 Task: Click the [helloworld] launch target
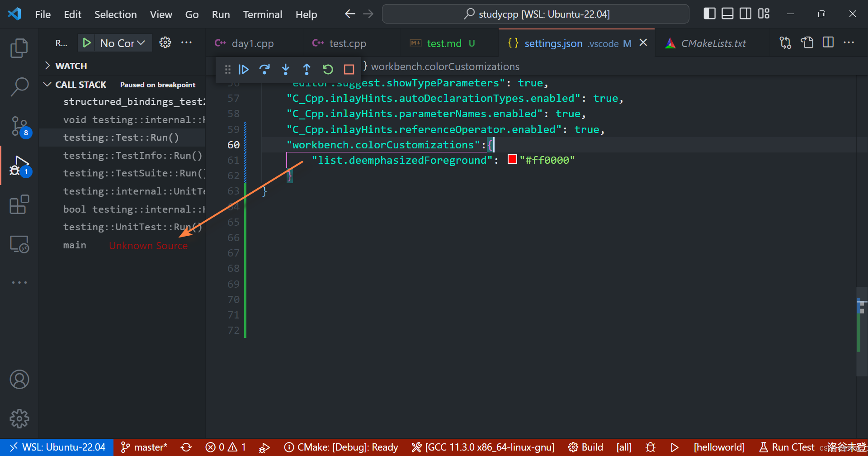719,447
